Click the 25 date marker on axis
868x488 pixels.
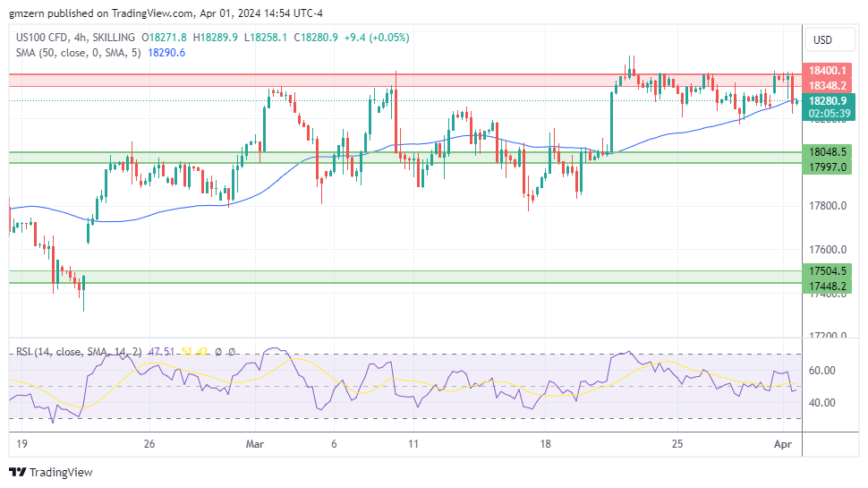click(x=677, y=444)
